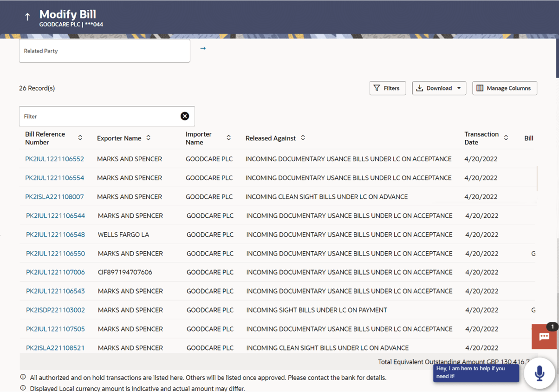
Task: Click the back arrow beside Modify Bill
Action: 27,17
